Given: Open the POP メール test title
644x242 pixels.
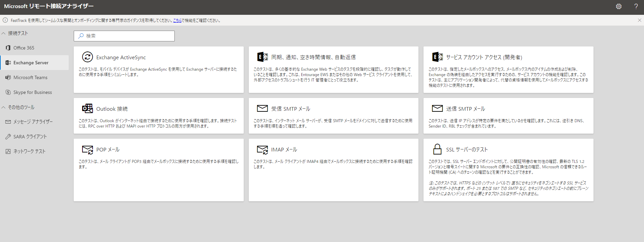Looking at the screenshot, I should click(x=108, y=150).
